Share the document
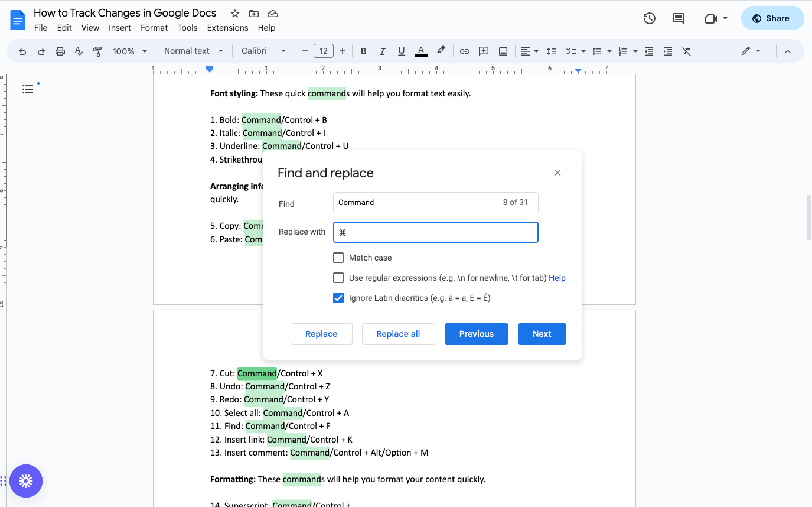Image resolution: width=812 pixels, height=507 pixels. click(x=772, y=18)
